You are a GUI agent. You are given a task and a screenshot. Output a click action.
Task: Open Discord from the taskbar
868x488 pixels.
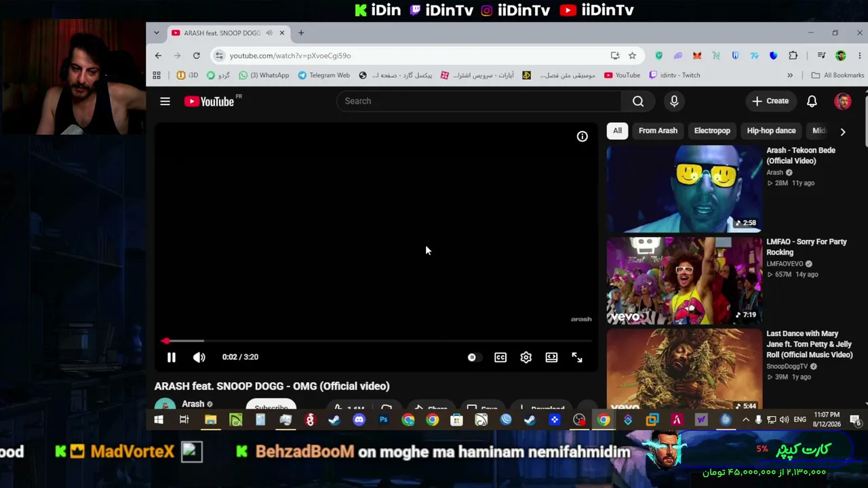359,420
